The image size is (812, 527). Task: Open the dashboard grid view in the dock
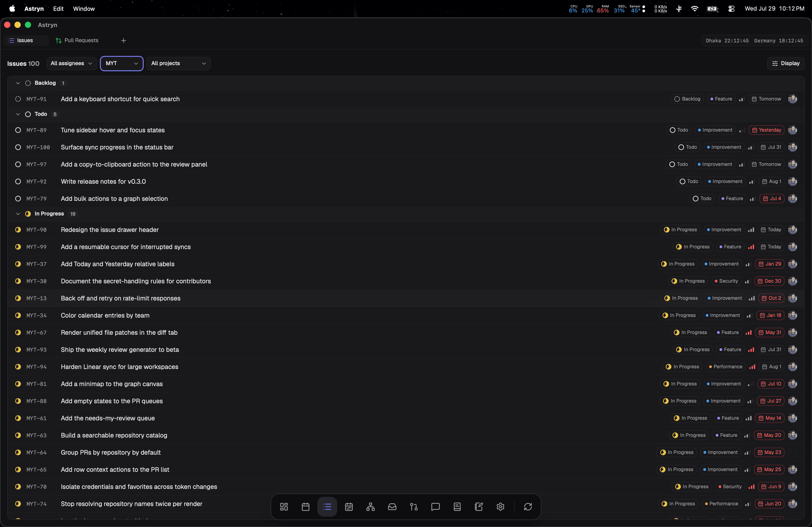coord(284,506)
